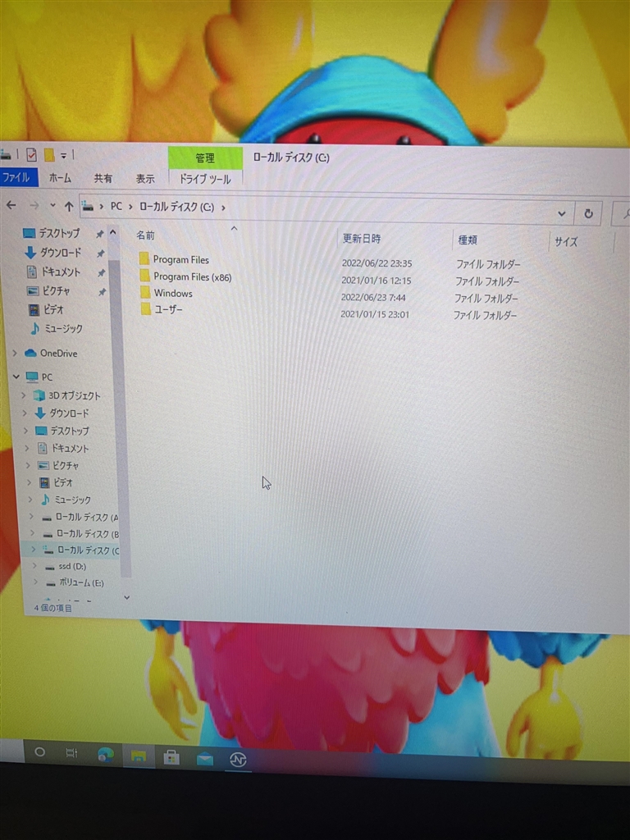Select 3D オブジェクト under PC
The height and width of the screenshot is (840, 630).
pyautogui.click(x=67, y=395)
